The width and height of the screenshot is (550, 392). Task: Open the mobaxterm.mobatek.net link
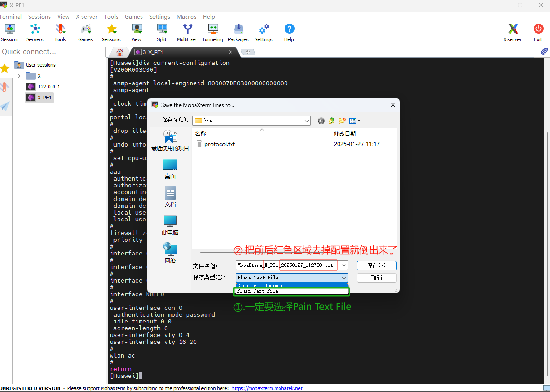coord(267,388)
